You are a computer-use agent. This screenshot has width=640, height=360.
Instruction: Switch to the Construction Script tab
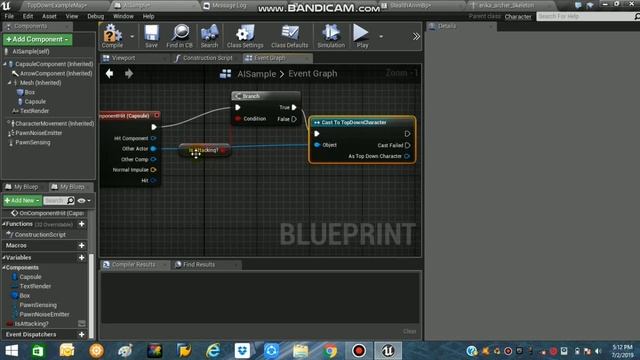(207, 58)
